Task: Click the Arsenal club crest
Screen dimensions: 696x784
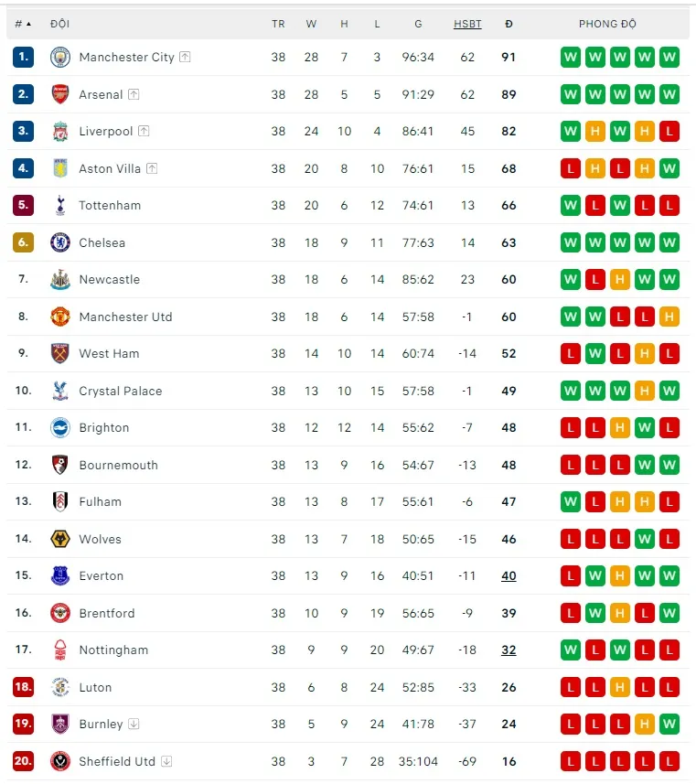Action: (x=59, y=94)
